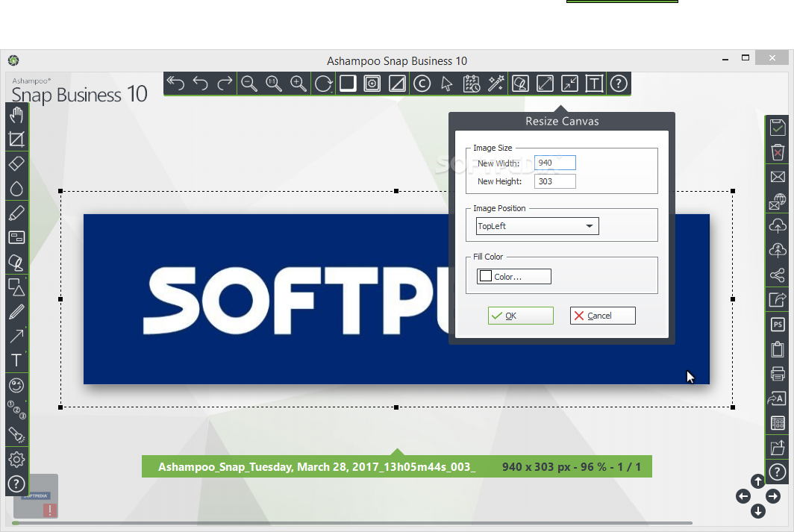Open help in left sidebar
The image size is (794, 532).
(16, 484)
